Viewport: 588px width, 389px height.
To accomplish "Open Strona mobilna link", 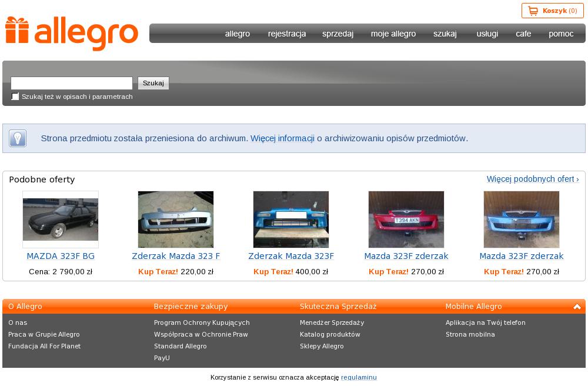I will point(470,334).
